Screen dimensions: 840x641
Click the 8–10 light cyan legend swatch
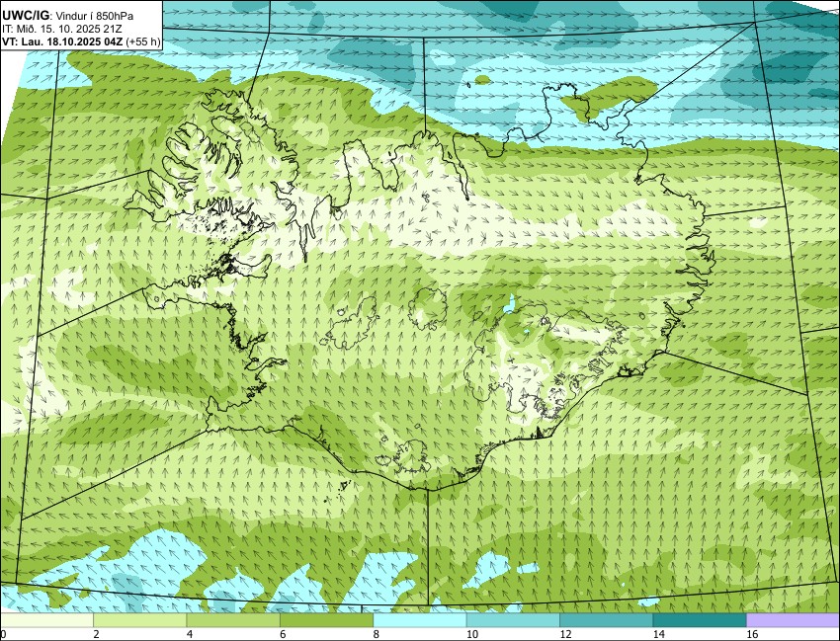pos(419,620)
